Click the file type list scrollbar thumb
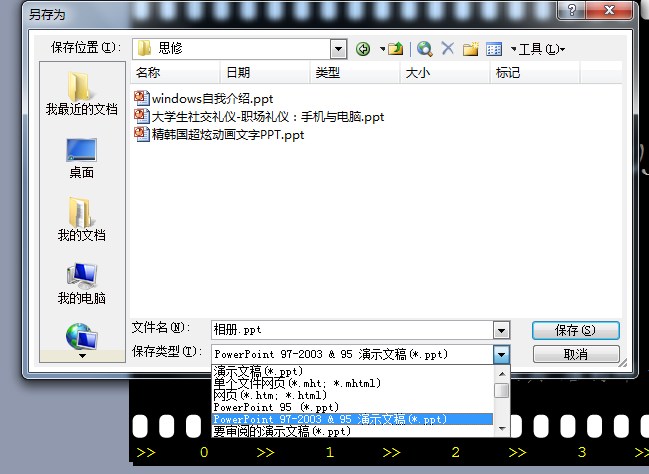649x474 pixels. [x=502, y=391]
